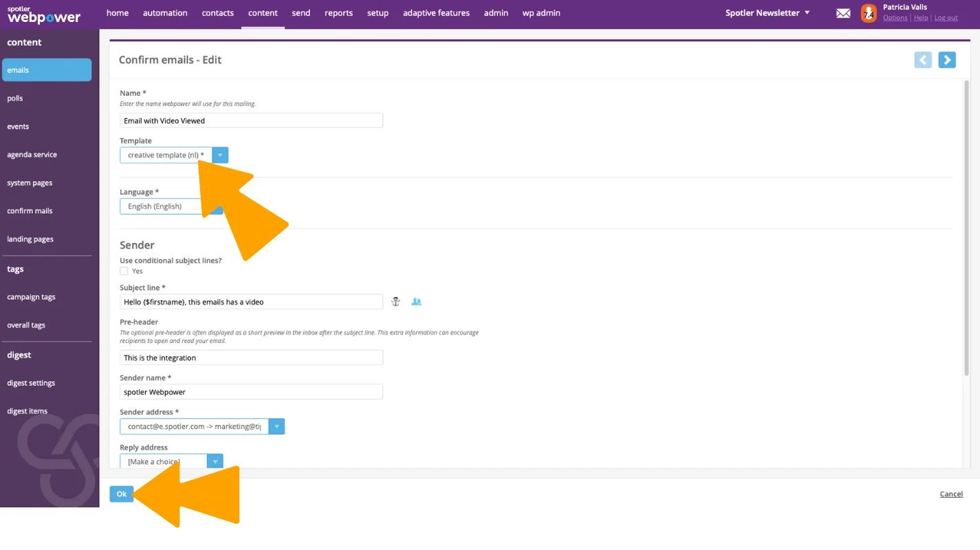Click the Name input field

(251, 120)
